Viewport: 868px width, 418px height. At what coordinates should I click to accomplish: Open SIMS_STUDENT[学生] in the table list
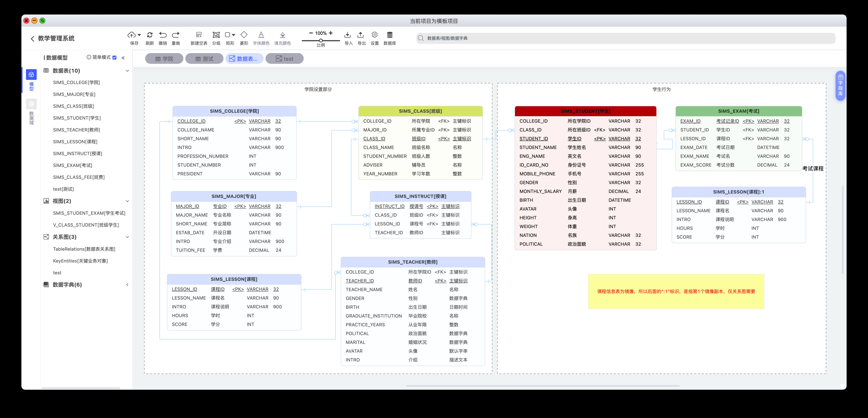(77, 118)
